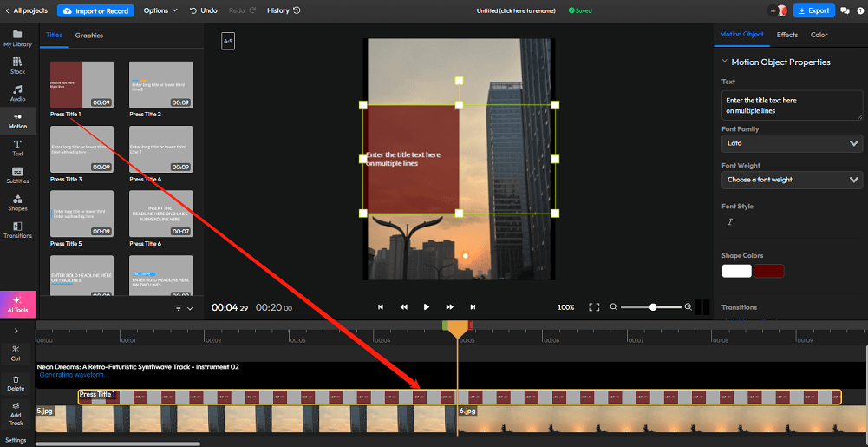Screen dimensions: 868x447
Task: Delete the selected clip with trash icon
Action: [x=16, y=383]
